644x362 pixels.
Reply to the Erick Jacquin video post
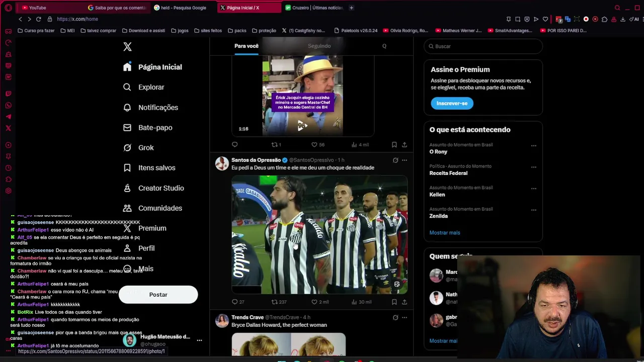coord(234,144)
